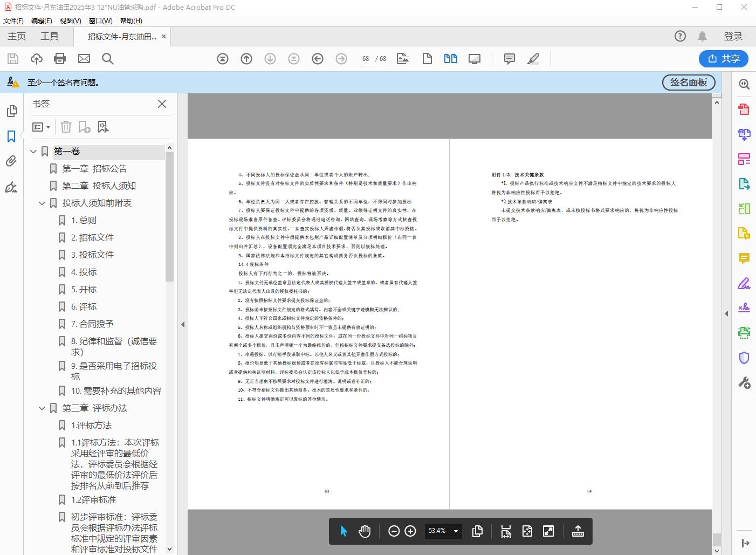The width and height of the screenshot is (756, 555).
Task: Open the Signature Panel button
Action: pos(689,83)
